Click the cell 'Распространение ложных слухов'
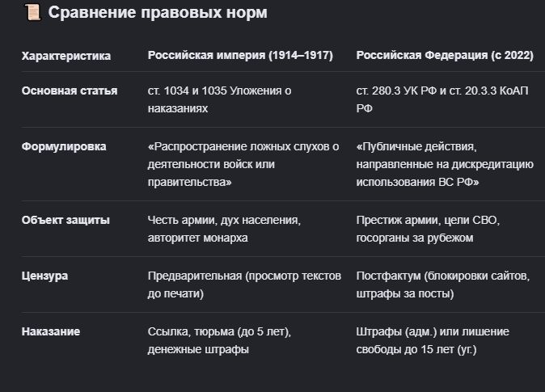The image size is (545, 392). point(243,164)
